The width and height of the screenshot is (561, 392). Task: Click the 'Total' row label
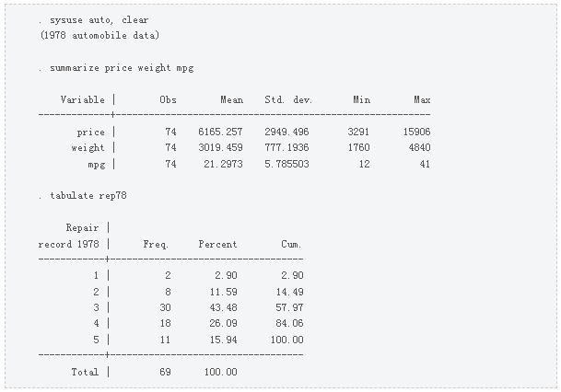coord(85,372)
